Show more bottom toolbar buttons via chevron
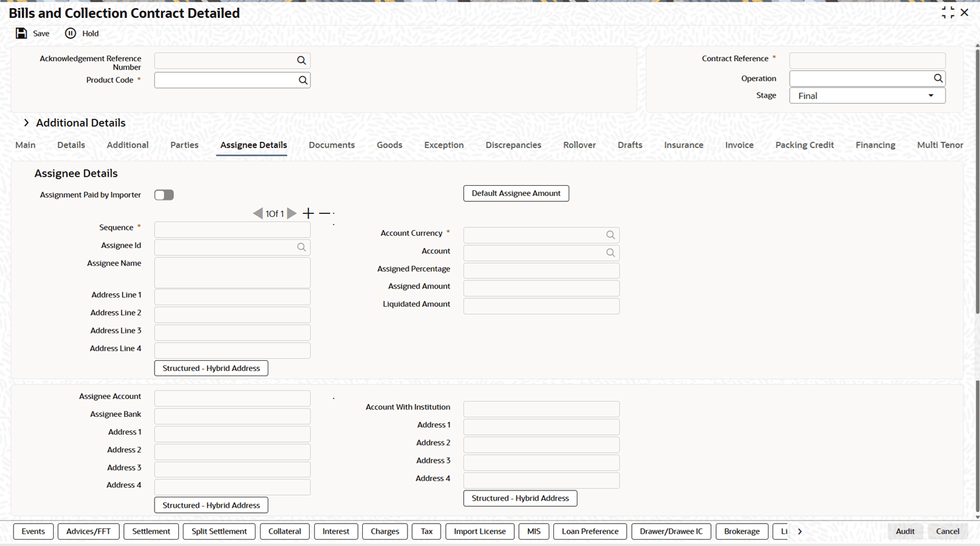This screenshot has height=546, width=980. (800, 531)
